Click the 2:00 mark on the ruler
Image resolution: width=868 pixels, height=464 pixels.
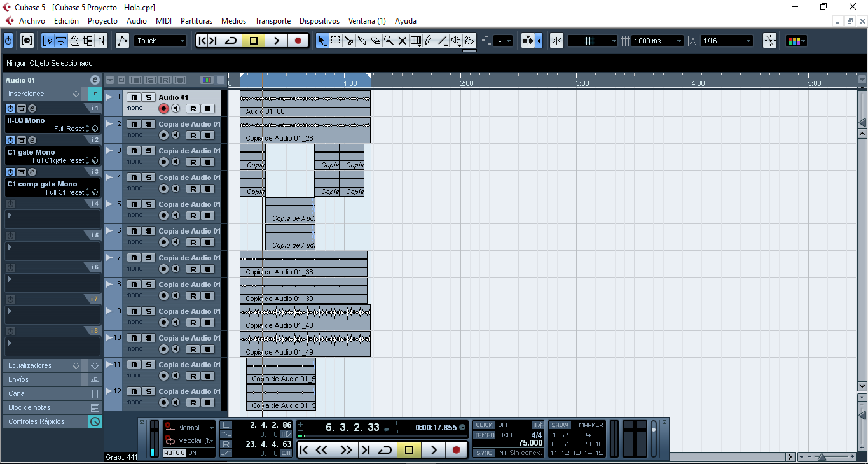(x=467, y=83)
